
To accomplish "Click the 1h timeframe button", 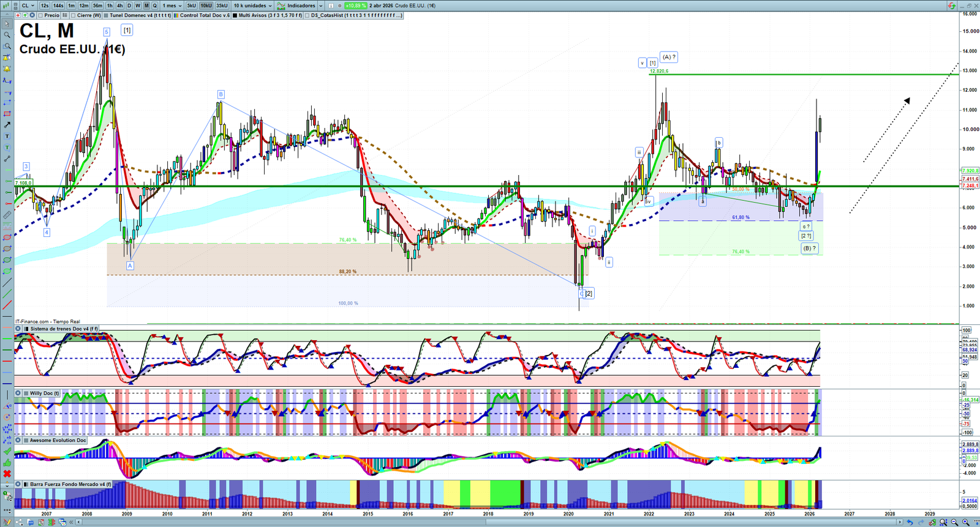I will pos(110,6).
